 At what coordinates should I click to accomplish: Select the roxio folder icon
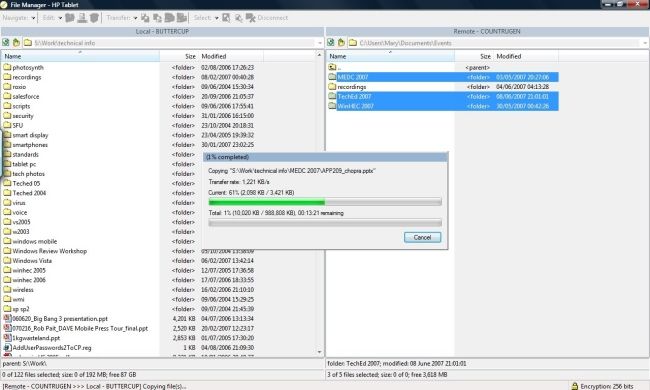coord(7,87)
